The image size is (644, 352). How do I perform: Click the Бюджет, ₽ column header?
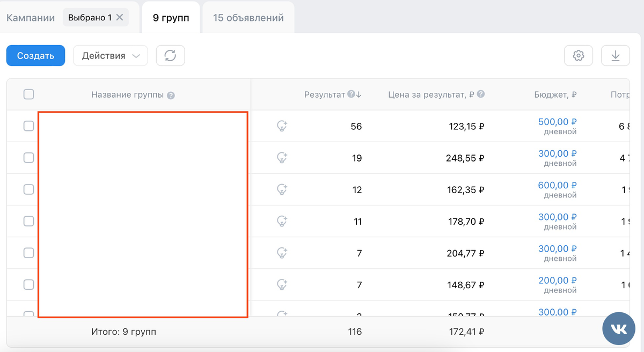[x=555, y=94]
